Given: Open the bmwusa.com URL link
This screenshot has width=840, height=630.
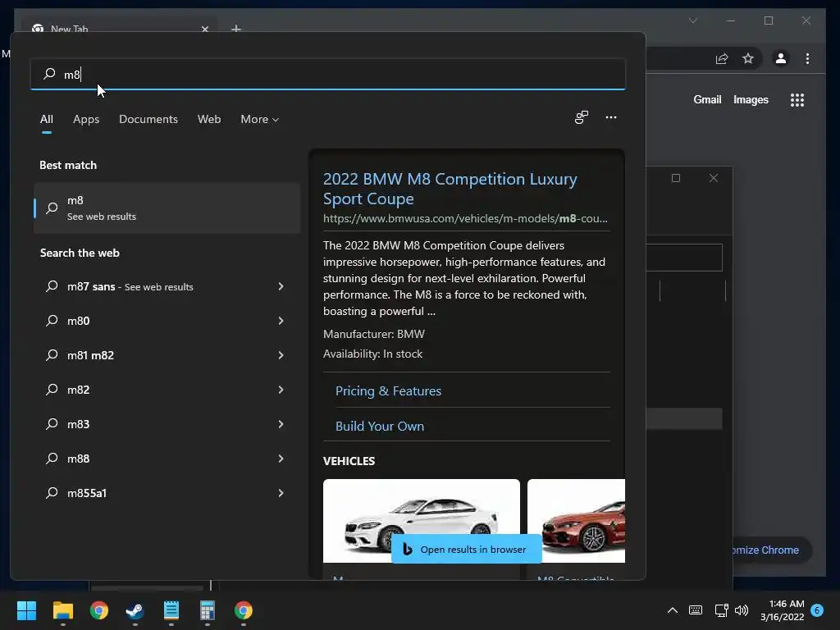Looking at the screenshot, I should pos(465,218).
